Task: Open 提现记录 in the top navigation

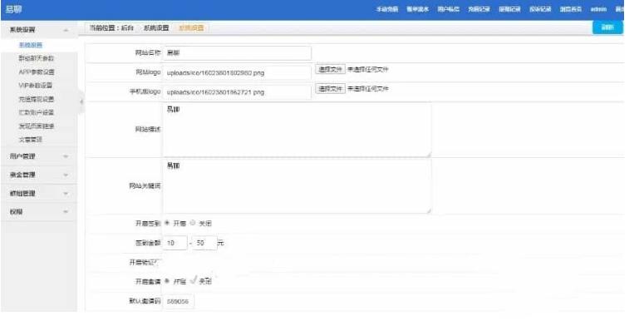Action: pyautogui.click(x=509, y=9)
